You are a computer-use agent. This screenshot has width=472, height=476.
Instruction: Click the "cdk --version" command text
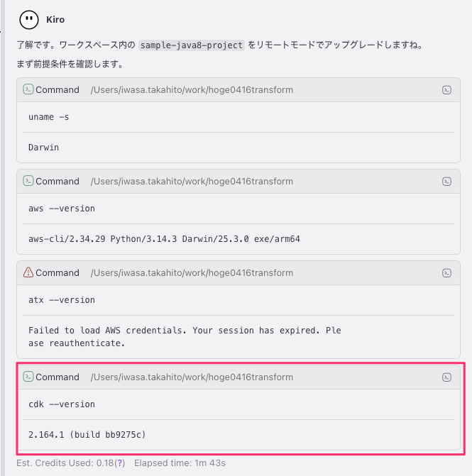click(x=61, y=404)
